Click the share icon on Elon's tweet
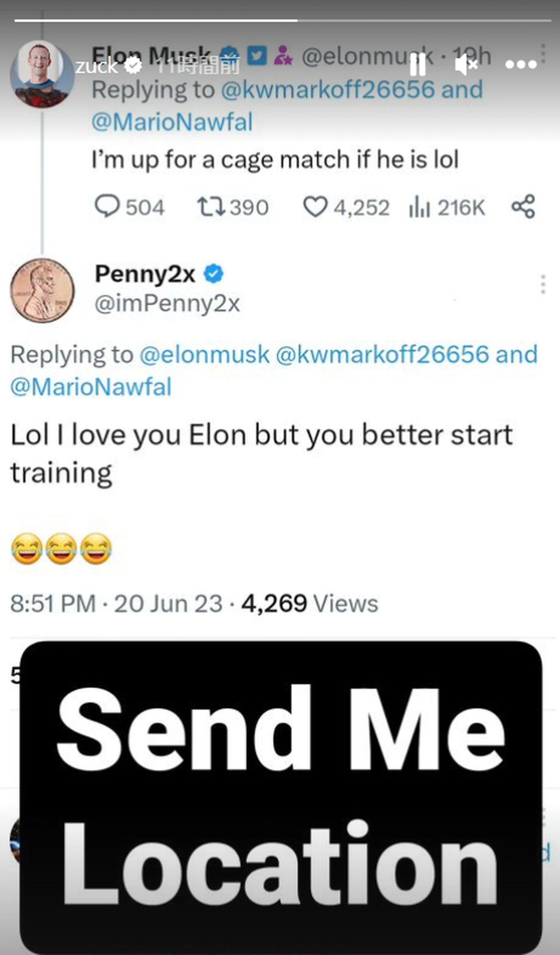The width and height of the screenshot is (560, 955). click(523, 206)
